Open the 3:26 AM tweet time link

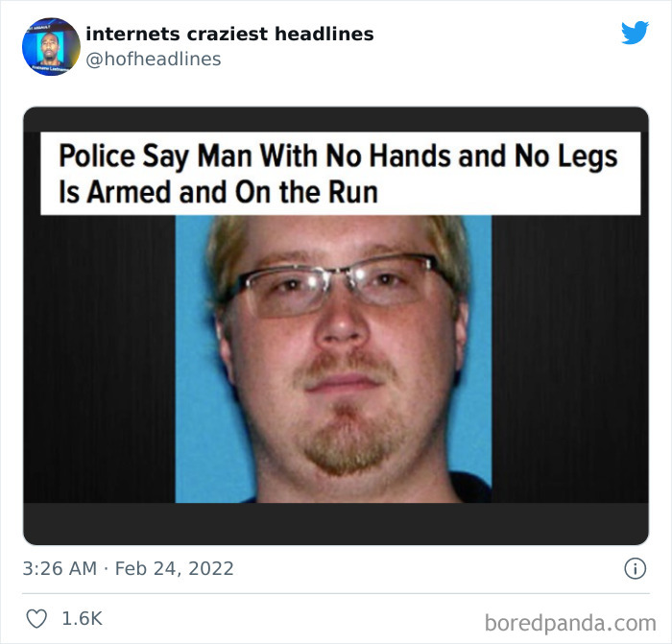click(x=60, y=568)
